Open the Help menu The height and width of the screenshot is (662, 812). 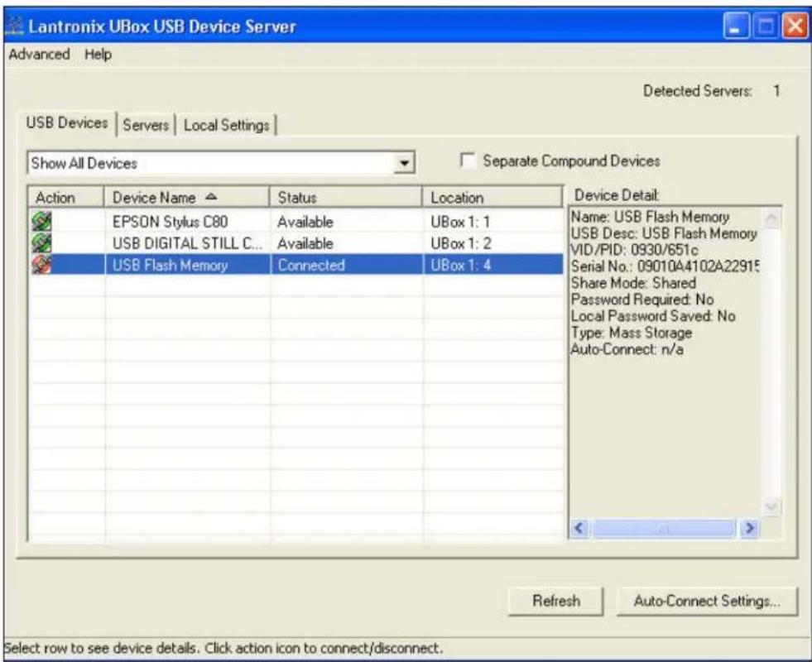pyautogui.click(x=98, y=55)
